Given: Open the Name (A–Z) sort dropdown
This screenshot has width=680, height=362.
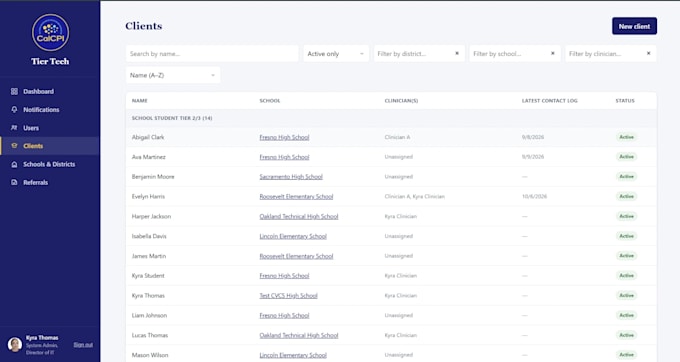Looking at the screenshot, I should pos(173,75).
